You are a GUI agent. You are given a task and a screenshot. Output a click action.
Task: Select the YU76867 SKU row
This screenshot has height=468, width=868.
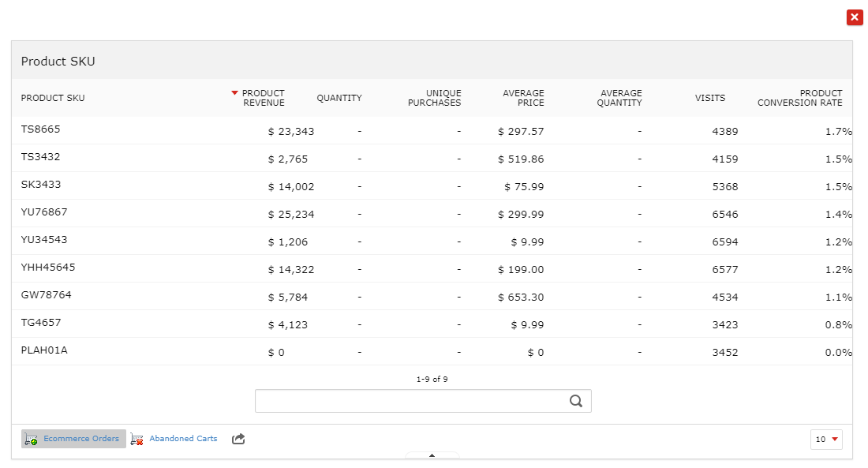click(432, 213)
